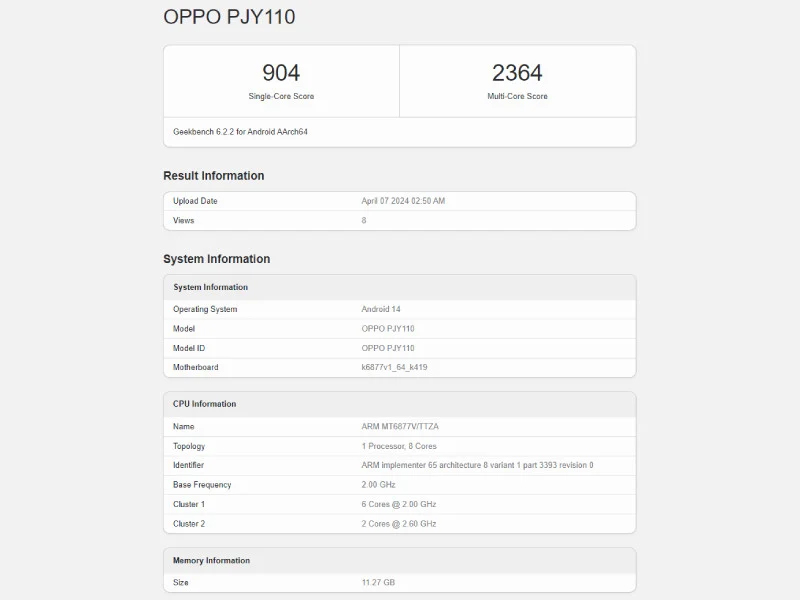This screenshot has height=600, width=800.
Task: Click the Model ID row label
Action: pyautogui.click(x=189, y=348)
